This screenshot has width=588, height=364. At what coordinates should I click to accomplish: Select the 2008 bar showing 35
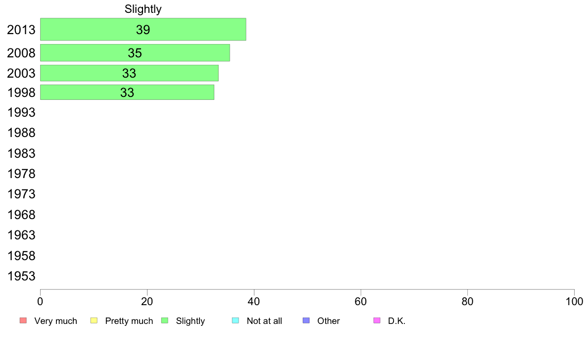click(x=135, y=53)
